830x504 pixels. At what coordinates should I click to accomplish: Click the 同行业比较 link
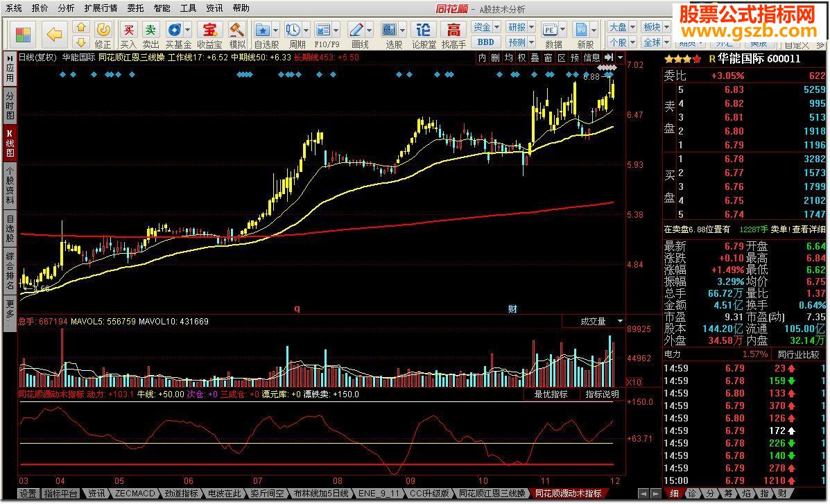coord(797,354)
